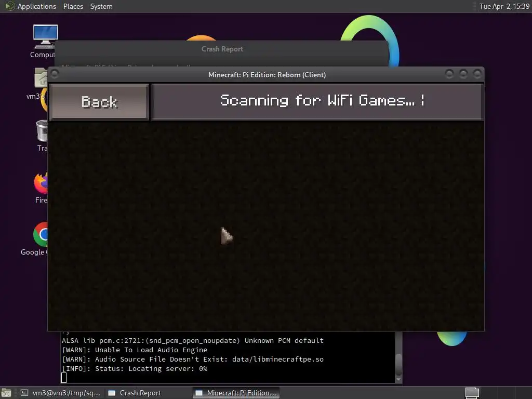The height and width of the screenshot is (399, 532).
Task: Open the Computer desktop icon
Action: tap(45, 41)
